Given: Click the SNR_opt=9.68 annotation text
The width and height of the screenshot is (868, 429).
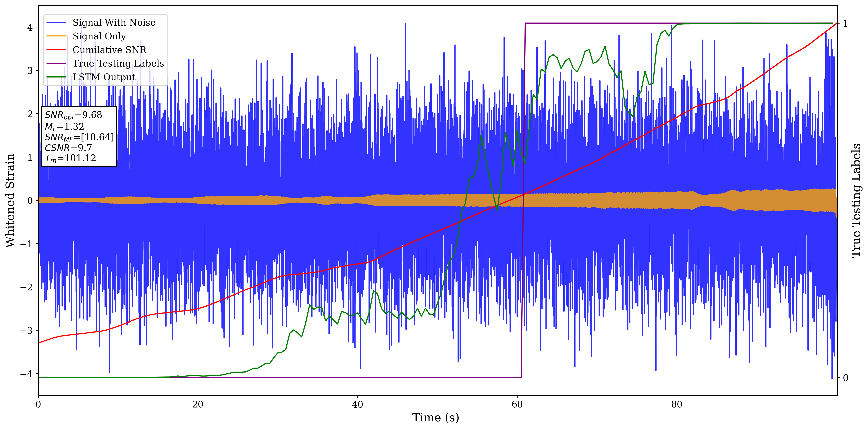Looking at the screenshot, I should click(x=74, y=115).
